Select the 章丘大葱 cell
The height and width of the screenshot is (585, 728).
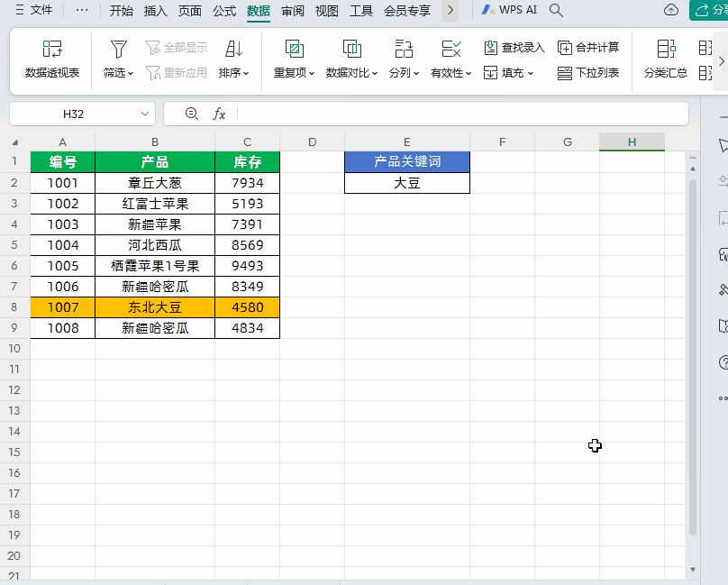pos(155,183)
